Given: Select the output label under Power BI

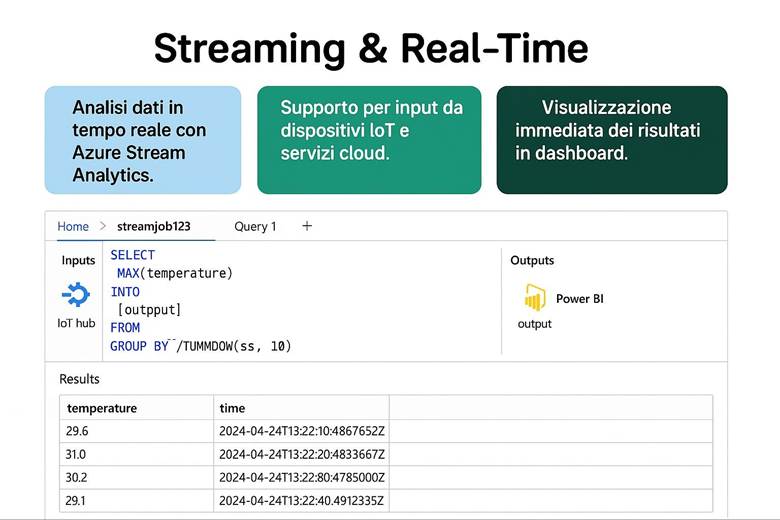Looking at the screenshot, I should (x=534, y=324).
